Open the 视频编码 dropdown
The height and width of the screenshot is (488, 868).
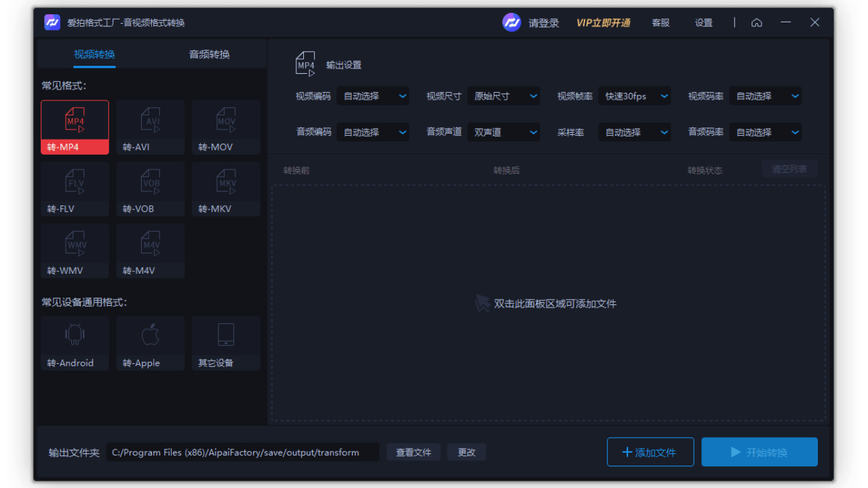tap(373, 96)
